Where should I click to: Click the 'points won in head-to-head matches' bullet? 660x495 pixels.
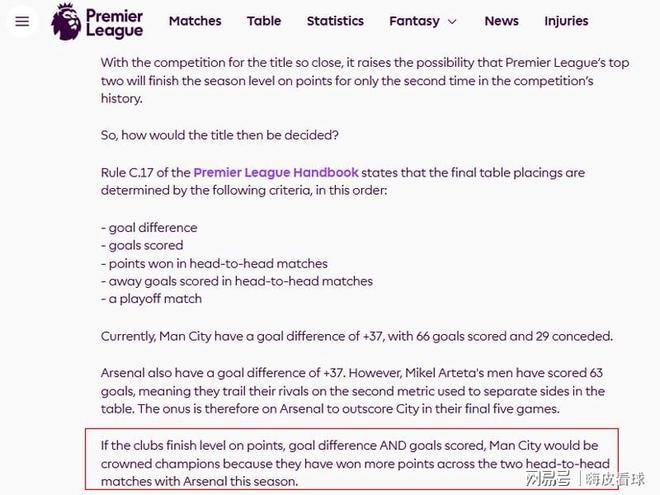214,263
